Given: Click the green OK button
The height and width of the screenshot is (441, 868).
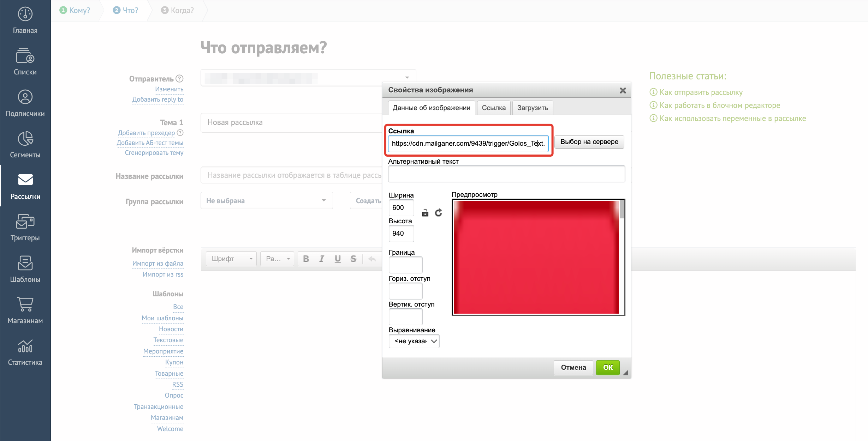Looking at the screenshot, I should [608, 368].
